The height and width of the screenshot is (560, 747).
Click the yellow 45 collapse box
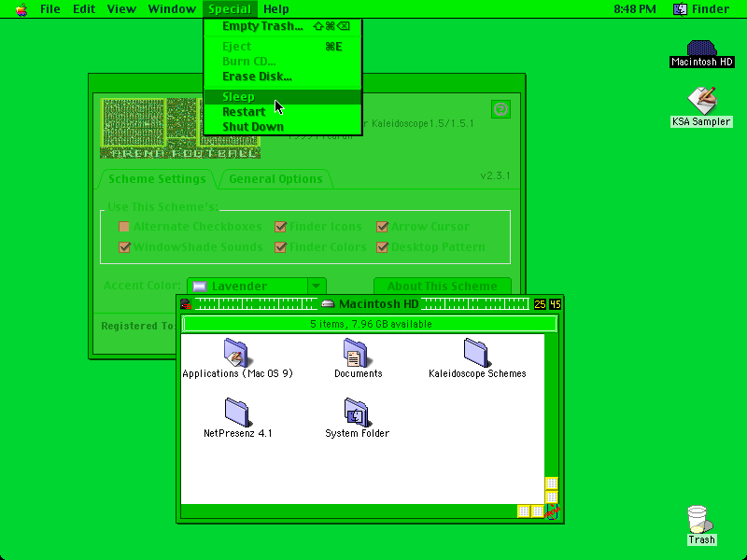click(555, 304)
